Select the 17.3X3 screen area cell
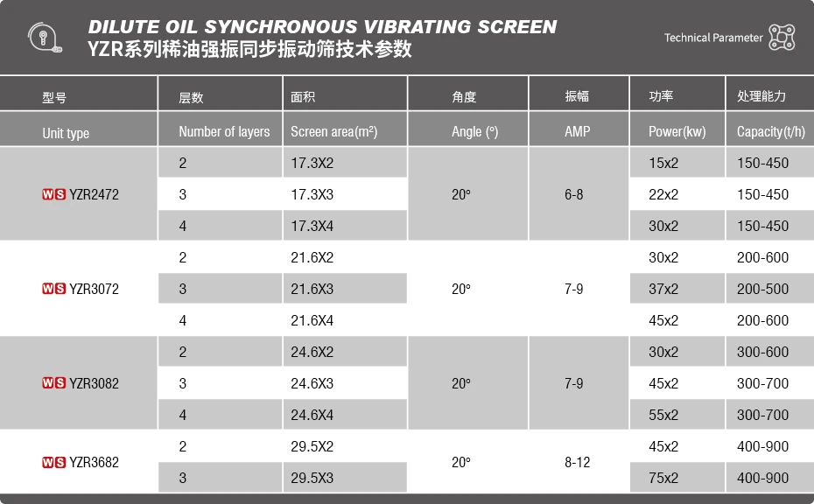Screen dimensions: 814x504 click(312, 194)
